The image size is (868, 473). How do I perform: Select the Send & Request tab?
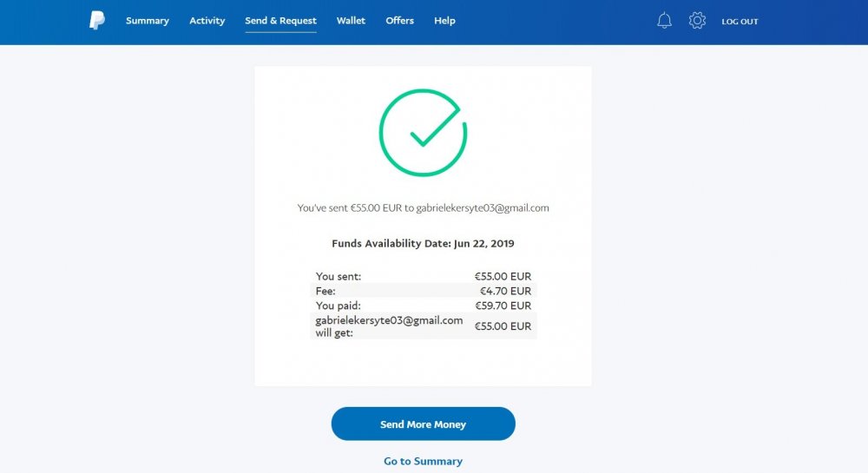pyautogui.click(x=280, y=21)
